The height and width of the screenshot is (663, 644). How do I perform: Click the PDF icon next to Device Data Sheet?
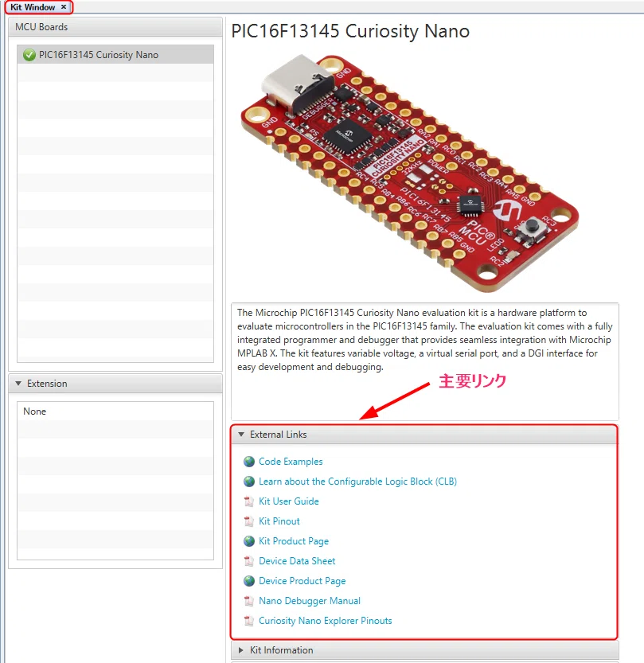249,561
